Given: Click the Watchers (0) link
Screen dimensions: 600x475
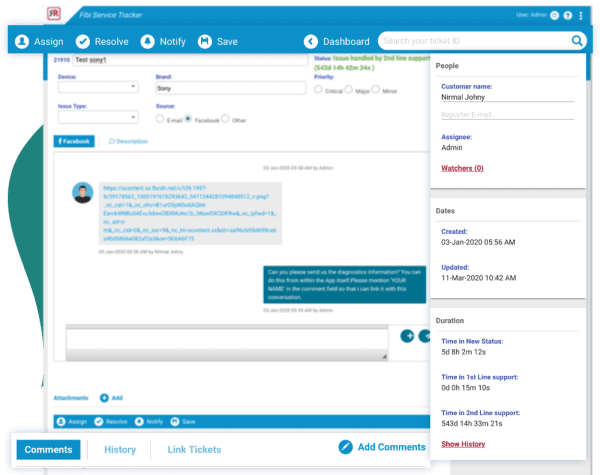Looking at the screenshot, I should tap(462, 168).
